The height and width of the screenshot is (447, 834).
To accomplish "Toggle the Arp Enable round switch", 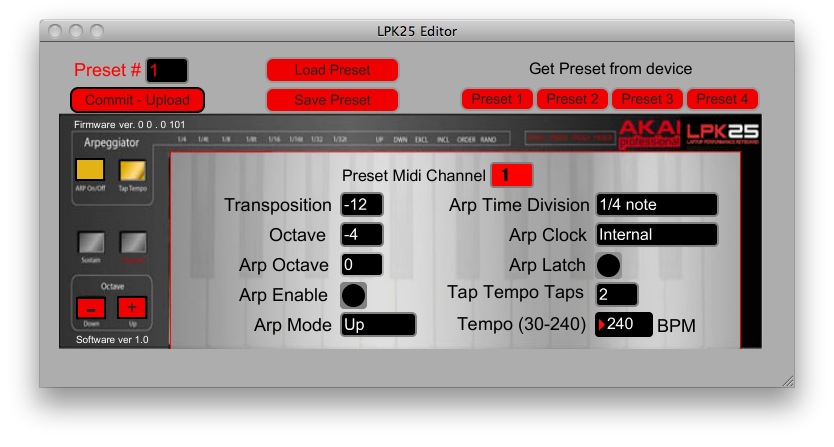I will (x=353, y=295).
